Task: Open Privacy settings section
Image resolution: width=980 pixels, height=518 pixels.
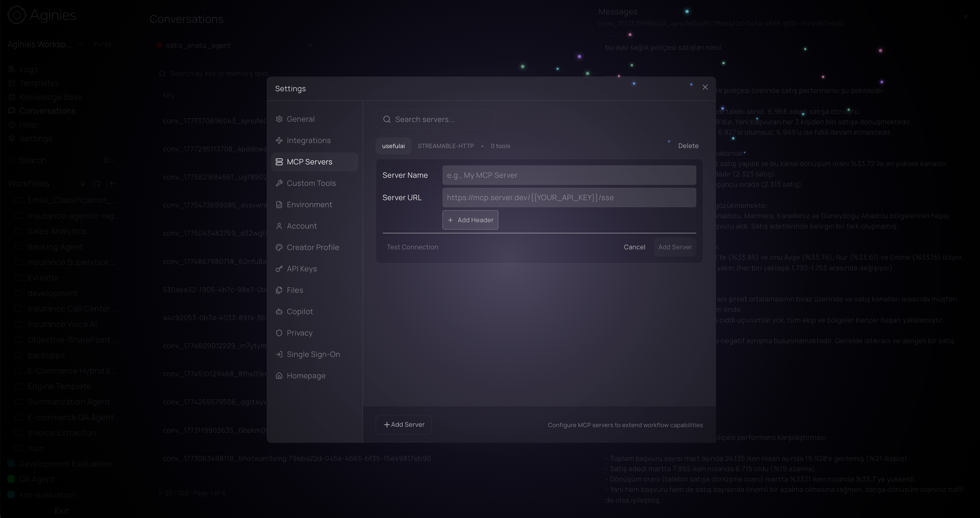Action: [314, 333]
